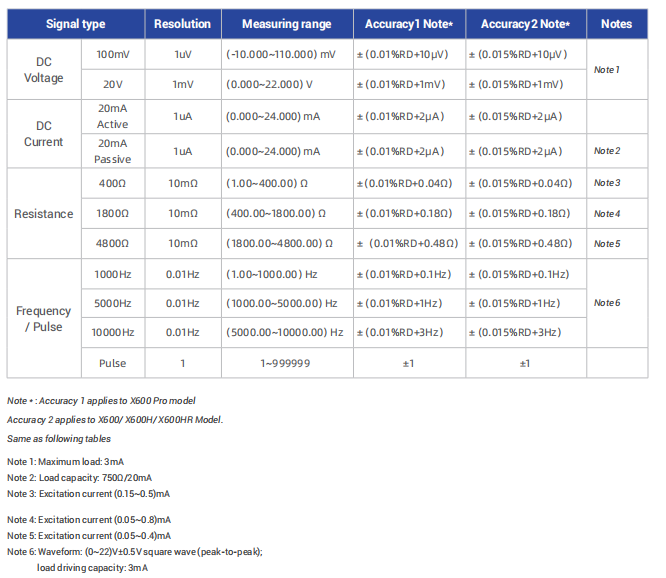Click 'Note 1: Maximum load: 3mA'

click(65, 462)
